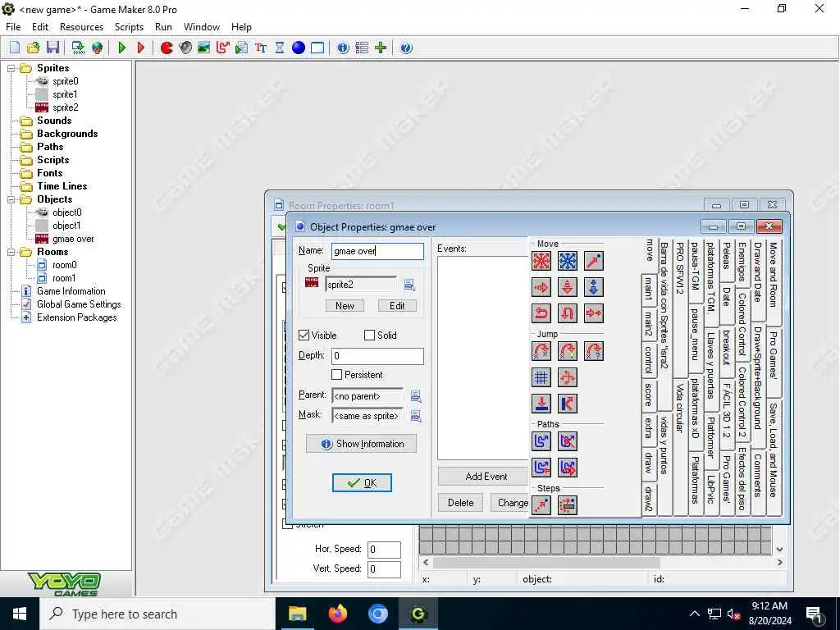The image size is (840, 630).
Task: Toggle the Visible checkbox
Action: (x=304, y=336)
